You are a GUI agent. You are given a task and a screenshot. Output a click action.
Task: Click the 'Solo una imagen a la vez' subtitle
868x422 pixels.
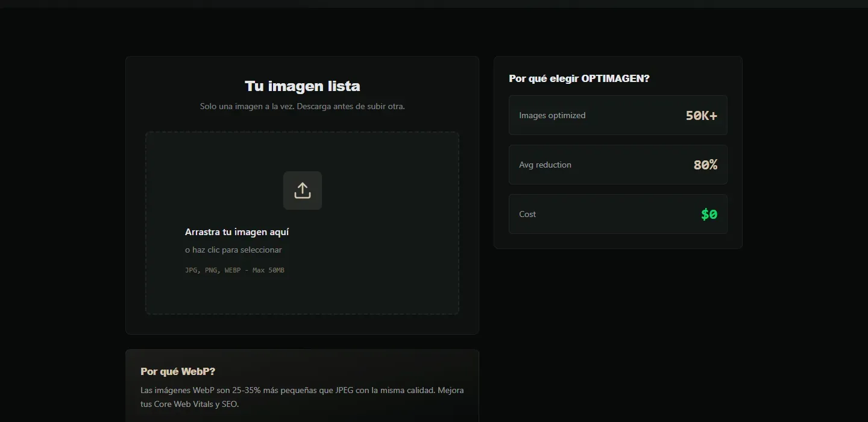303,106
